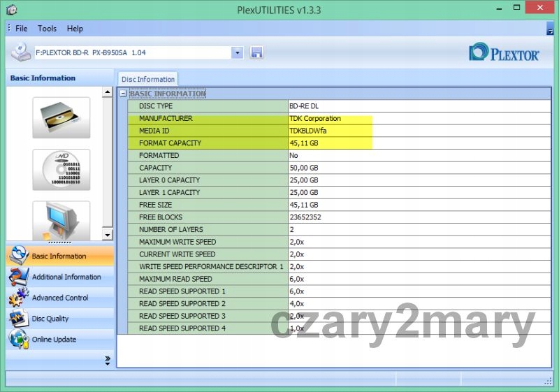
Task: Select the READ SPEED SUPPORTED 4 label
Action: click(x=182, y=328)
